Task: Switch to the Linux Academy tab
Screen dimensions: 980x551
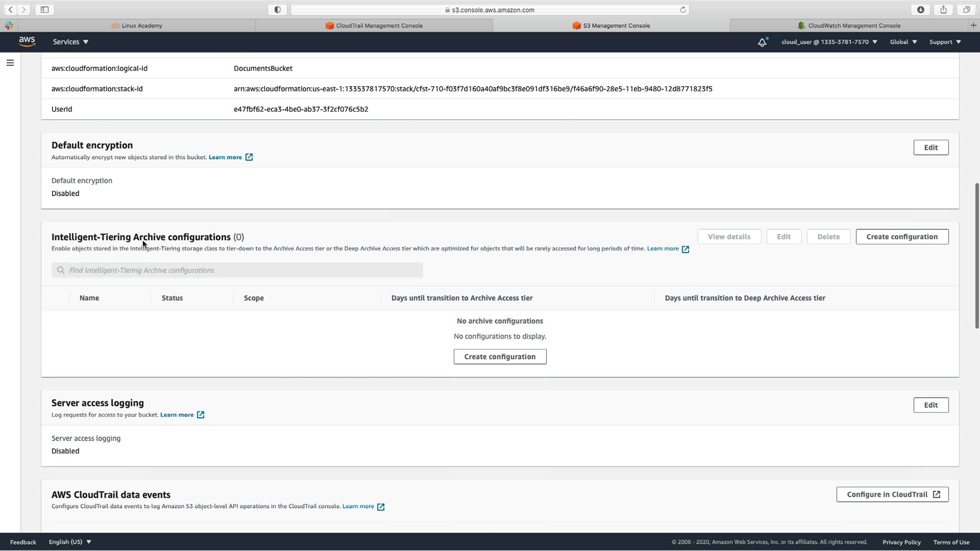Action: click(137, 25)
